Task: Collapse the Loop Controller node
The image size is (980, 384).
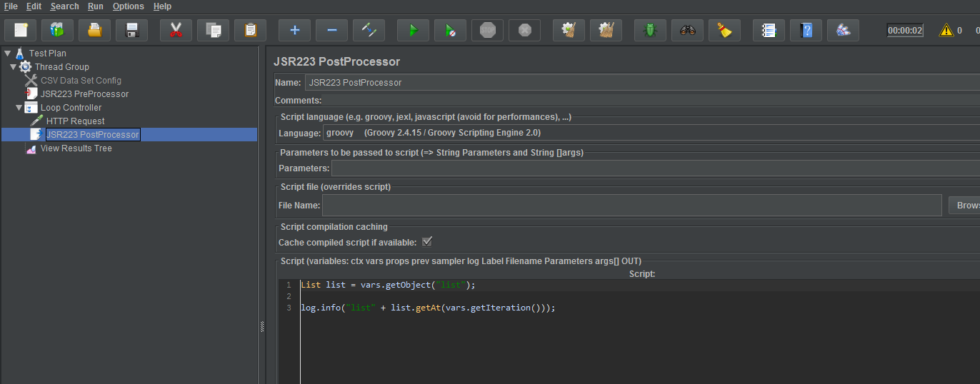Action: tap(19, 107)
